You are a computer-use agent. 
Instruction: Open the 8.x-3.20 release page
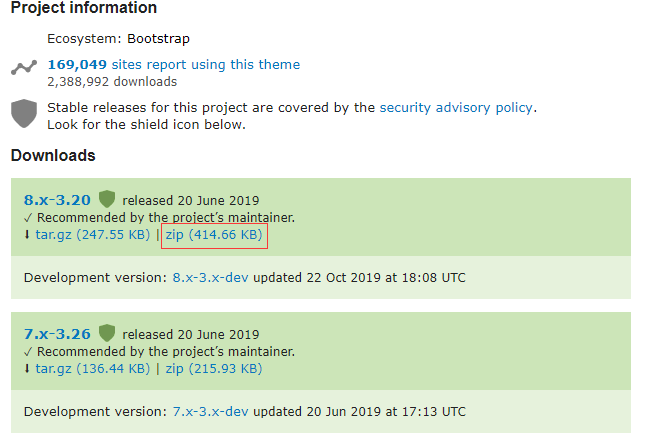click(x=57, y=199)
